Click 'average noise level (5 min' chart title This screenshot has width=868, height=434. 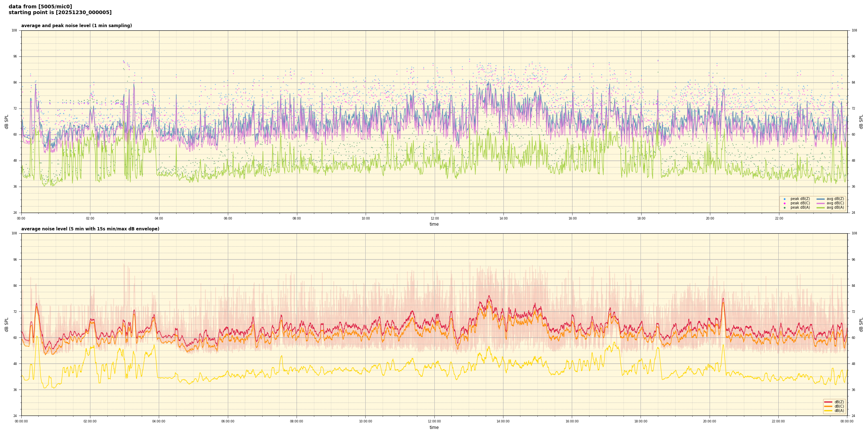click(x=90, y=229)
